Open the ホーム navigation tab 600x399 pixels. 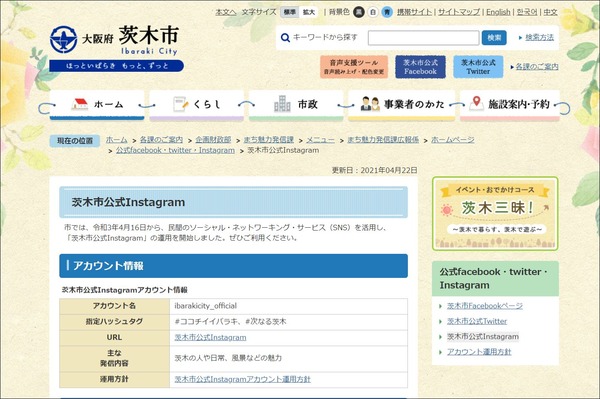point(97,105)
